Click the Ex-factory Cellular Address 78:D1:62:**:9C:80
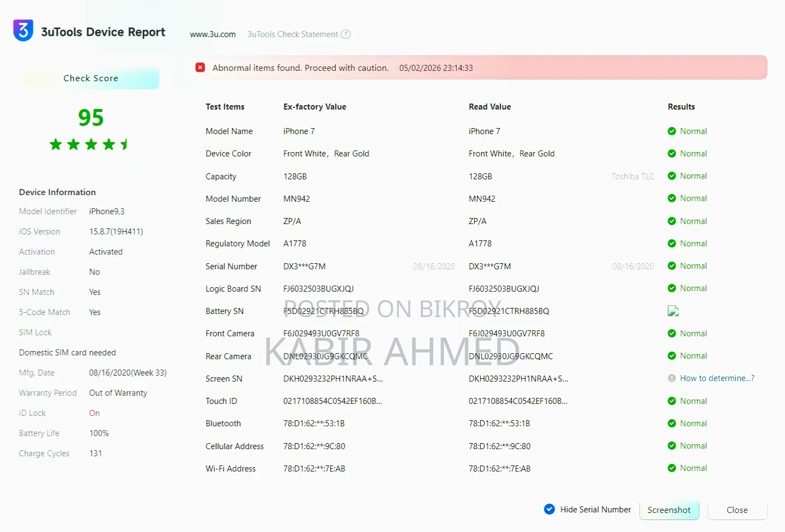This screenshot has height=532, width=785. [x=314, y=446]
